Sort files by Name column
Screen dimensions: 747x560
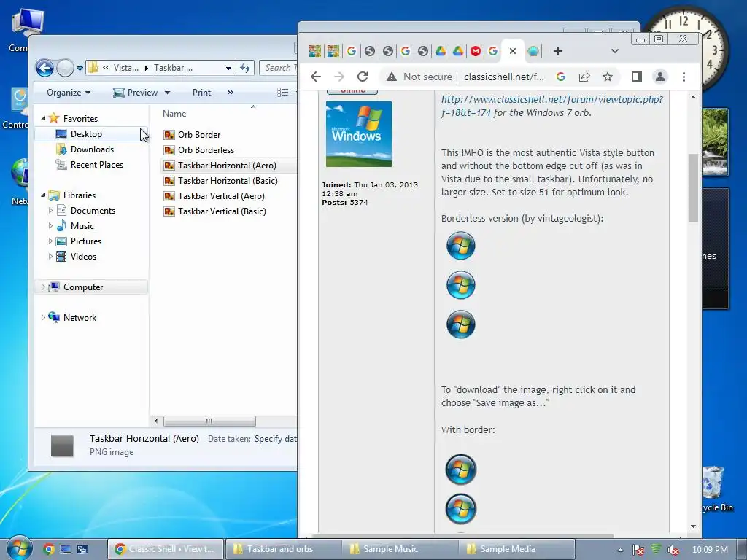(x=174, y=114)
